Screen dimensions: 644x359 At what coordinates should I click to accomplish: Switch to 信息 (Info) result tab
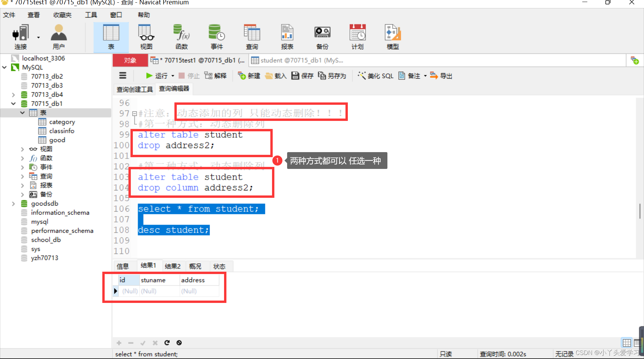[x=123, y=266]
